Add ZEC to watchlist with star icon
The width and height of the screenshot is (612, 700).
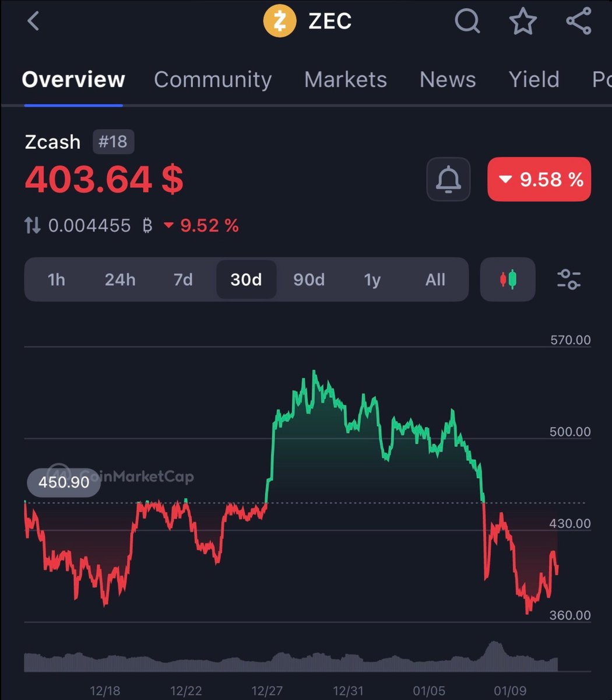523,22
